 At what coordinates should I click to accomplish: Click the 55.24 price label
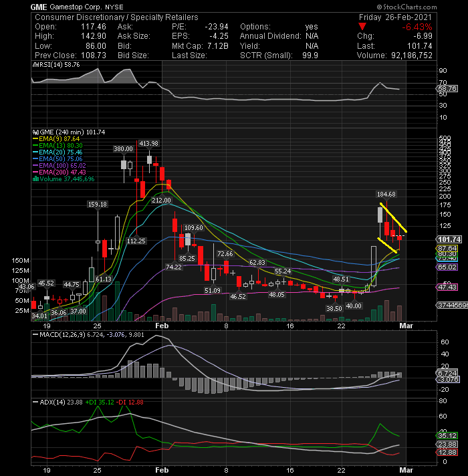[283, 271]
